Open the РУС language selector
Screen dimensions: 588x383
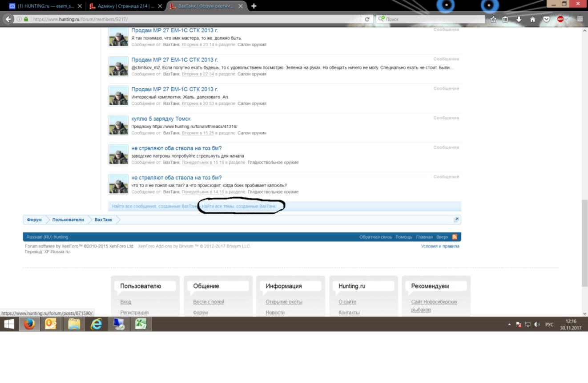[x=549, y=325]
